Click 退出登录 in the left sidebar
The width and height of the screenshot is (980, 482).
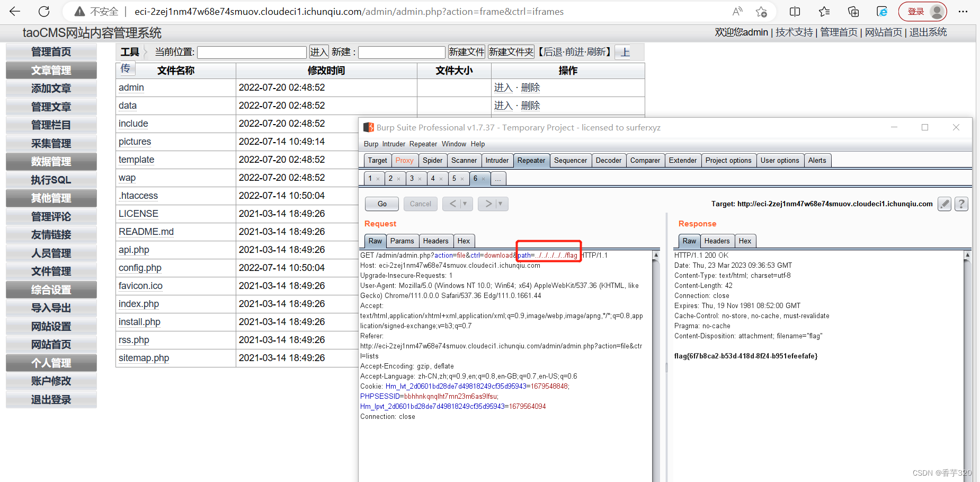point(51,400)
